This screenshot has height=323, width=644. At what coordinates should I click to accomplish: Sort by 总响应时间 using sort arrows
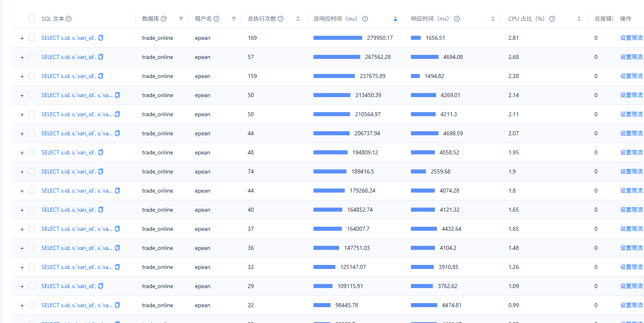[395, 19]
